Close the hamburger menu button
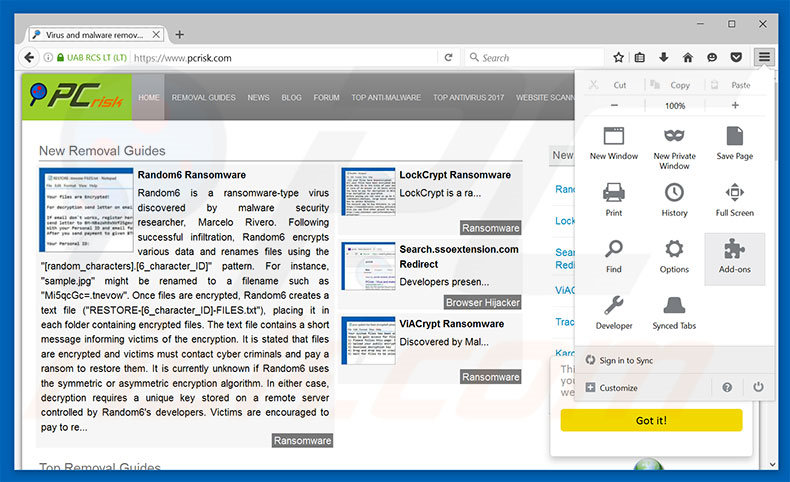Screen dimensions: 790x482 point(764,58)
